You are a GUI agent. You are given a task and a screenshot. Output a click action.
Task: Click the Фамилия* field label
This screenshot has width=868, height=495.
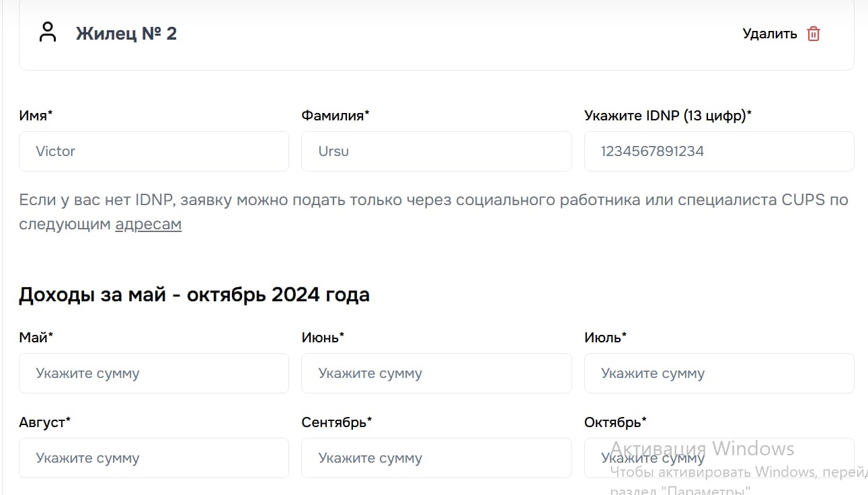(x=335, y=116)
